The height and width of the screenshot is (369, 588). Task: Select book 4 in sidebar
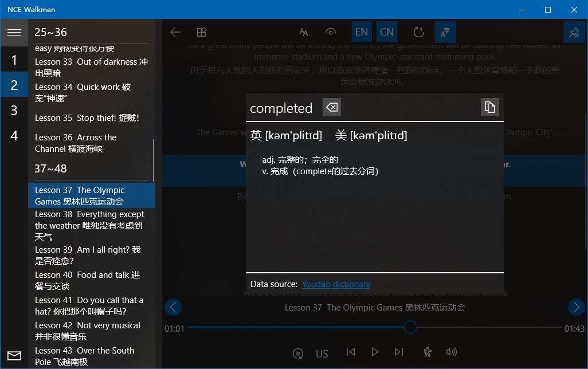14,135
